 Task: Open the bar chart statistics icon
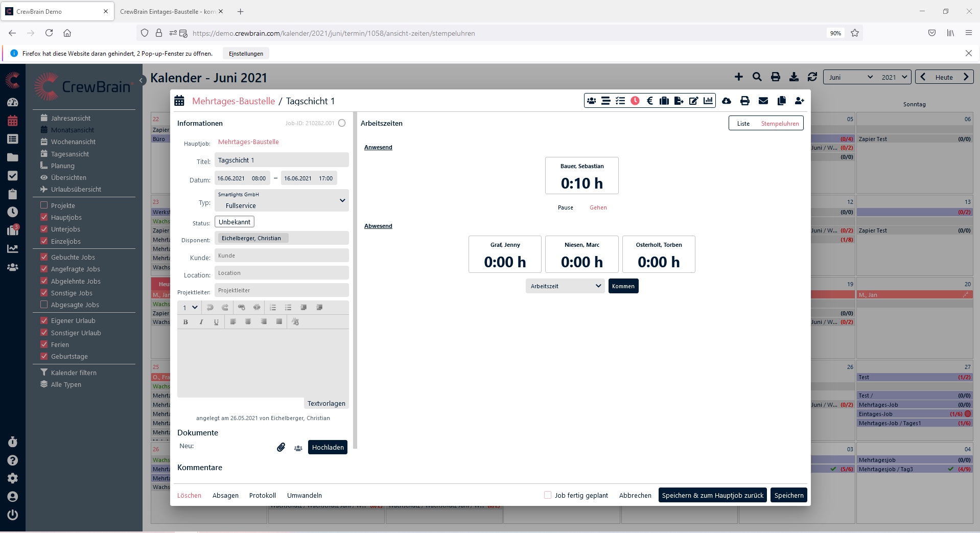pyautogui.click(x=708, y=101)
